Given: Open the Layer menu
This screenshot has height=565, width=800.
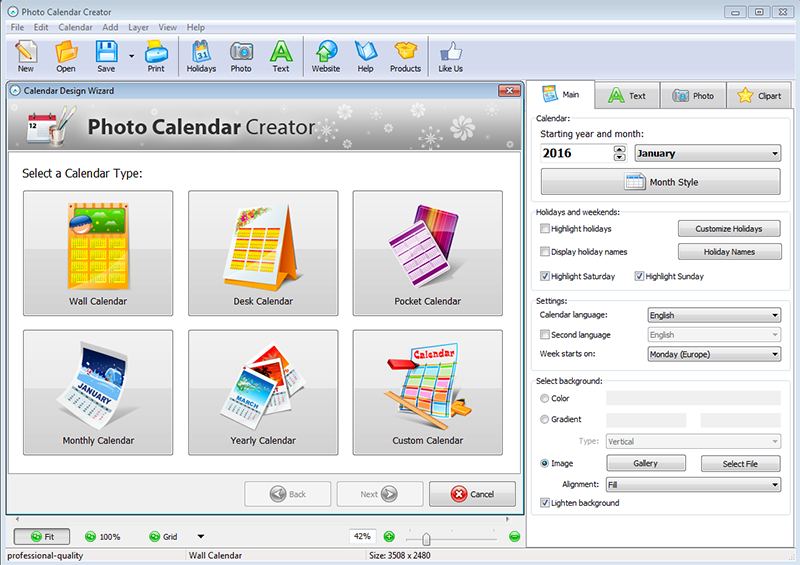Looking at the screenshot, I should (x=138, y=28).
